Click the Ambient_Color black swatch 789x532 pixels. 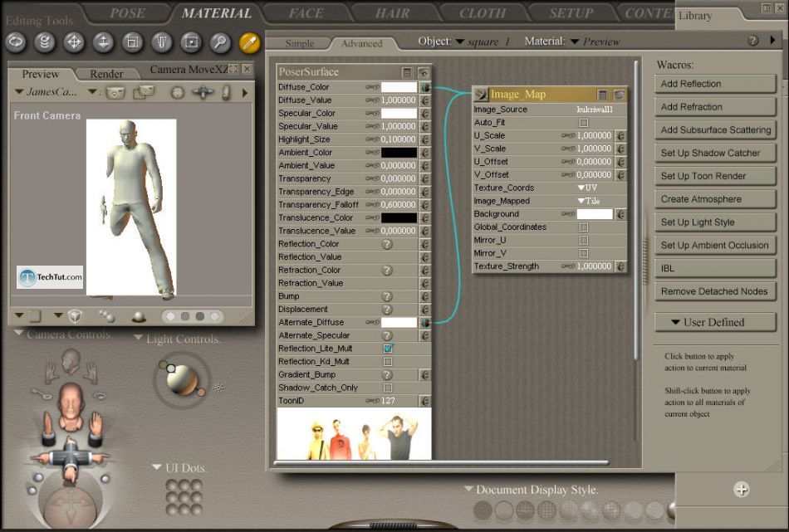pyautogui.click(x=399, y=153)
